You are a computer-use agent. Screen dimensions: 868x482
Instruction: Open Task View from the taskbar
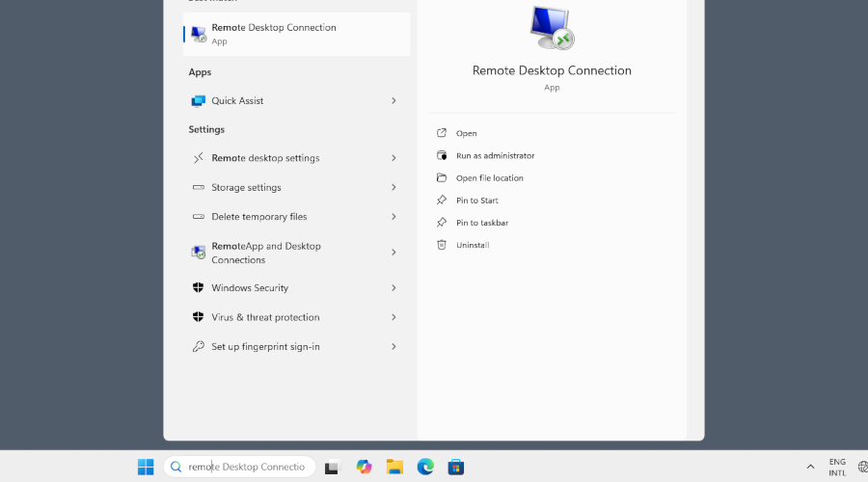[x=332, y=468]
